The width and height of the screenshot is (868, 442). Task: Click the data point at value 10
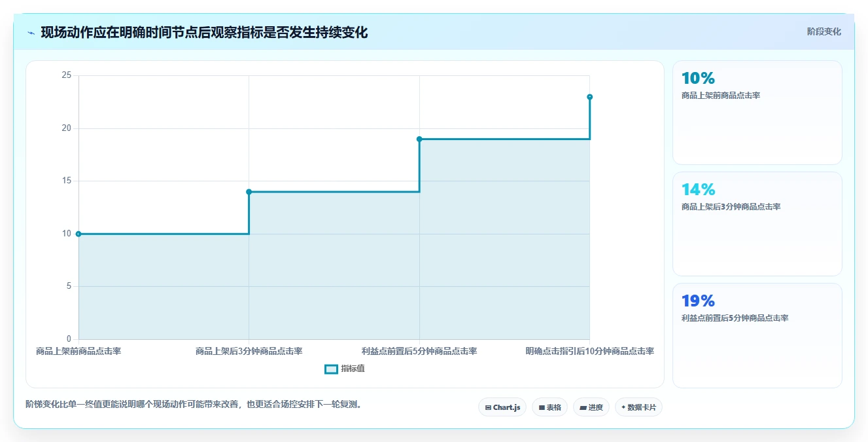pos(78,234)
